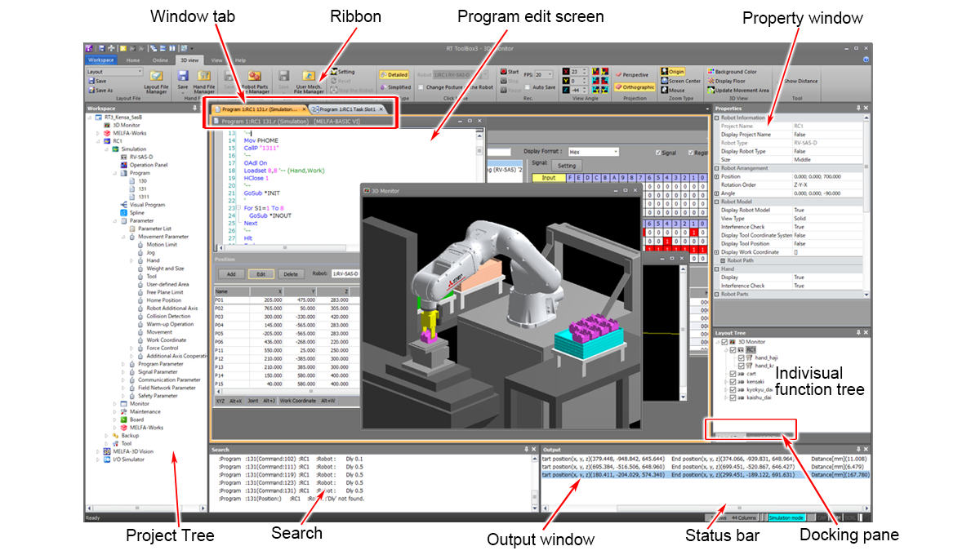980x555 pixels.
Task: Open the FPS dropdown in Rec group
Action: (550, 74)
